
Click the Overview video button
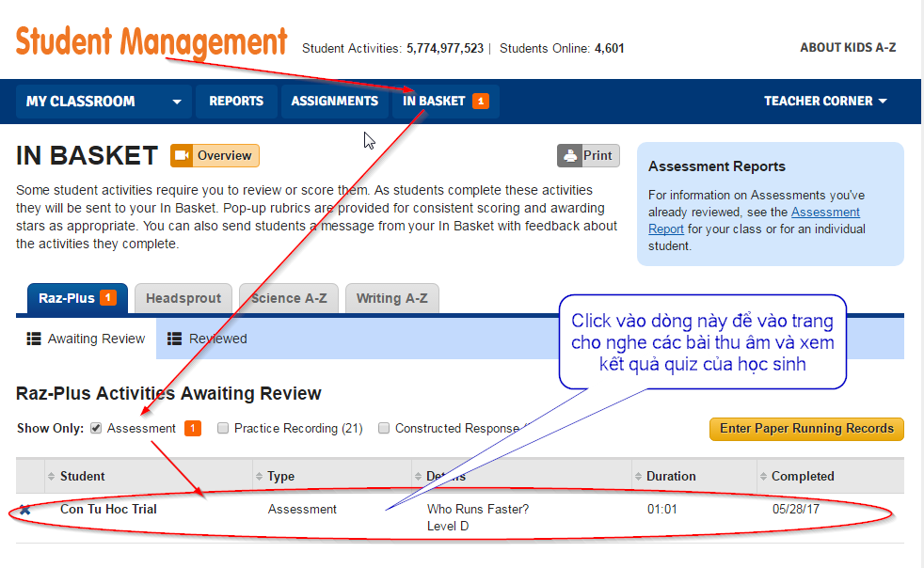pos(215,155)
